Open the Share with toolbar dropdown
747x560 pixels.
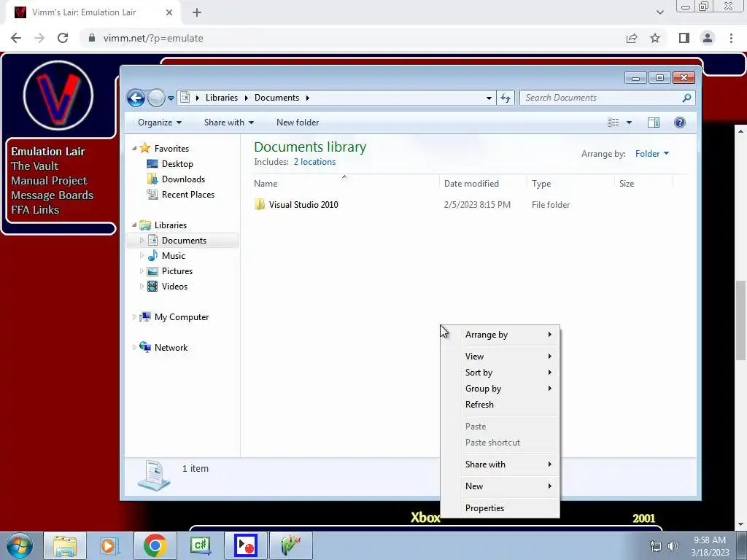[228, 122]
